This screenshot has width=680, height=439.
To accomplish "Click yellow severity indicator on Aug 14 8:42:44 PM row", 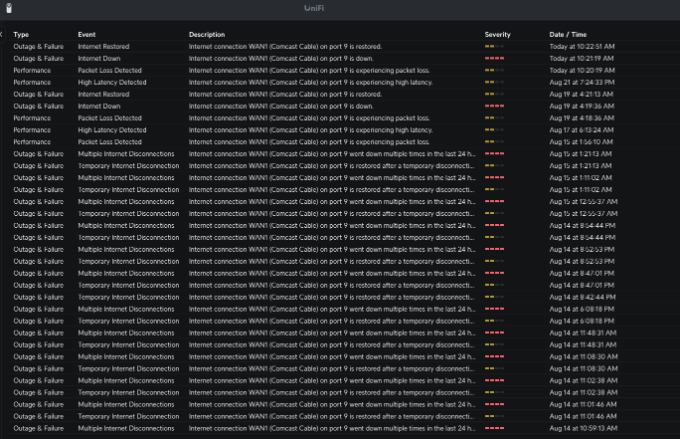I will coord(494,297).
